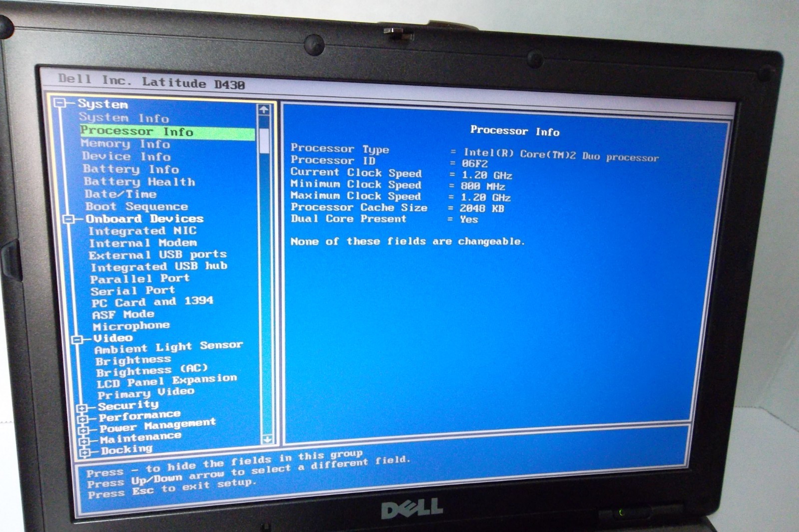This screenshot has width=799, height=532.
Task: Select ASF Mode
Action: coord(123,314)
